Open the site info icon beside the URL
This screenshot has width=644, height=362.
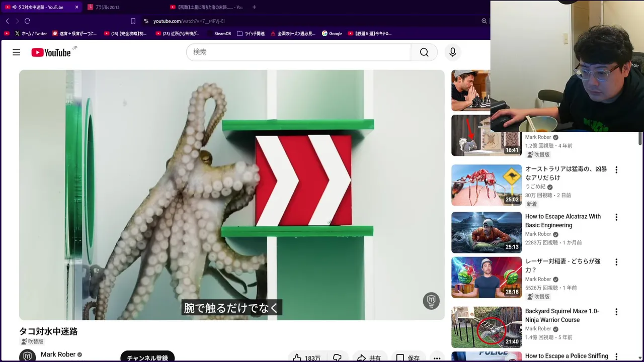tap(146, 21)
